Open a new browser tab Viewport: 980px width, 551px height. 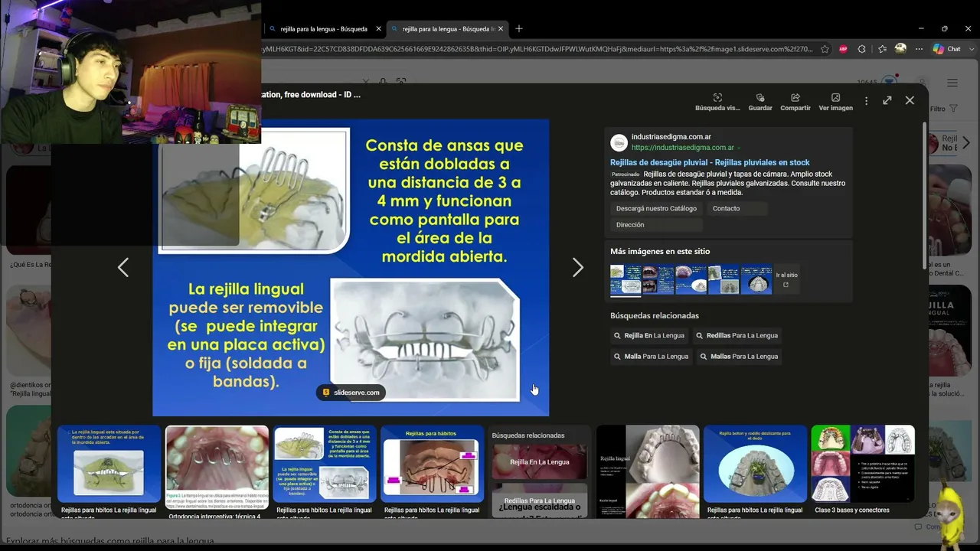click(x=519, y=29)
